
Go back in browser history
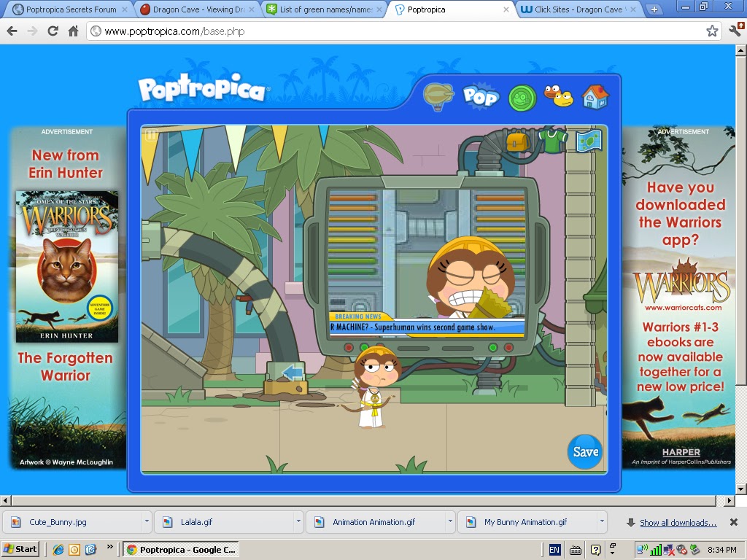pos(12,31)
